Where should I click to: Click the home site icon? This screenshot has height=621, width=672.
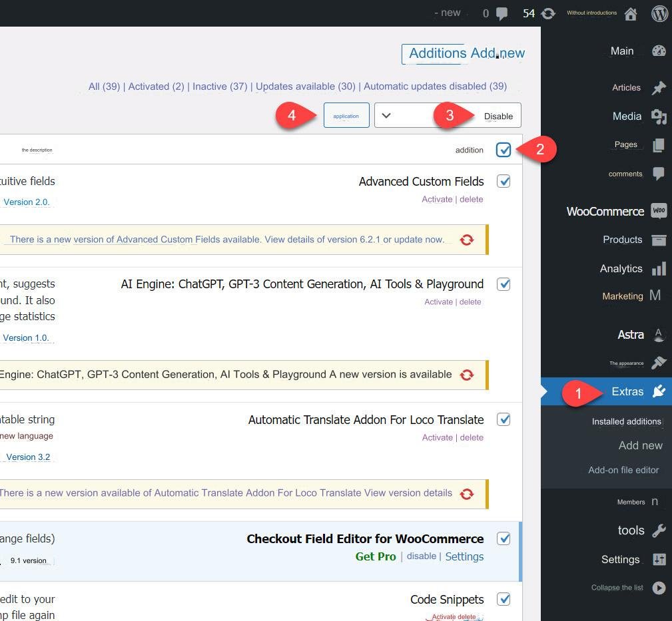click(631, 14)
